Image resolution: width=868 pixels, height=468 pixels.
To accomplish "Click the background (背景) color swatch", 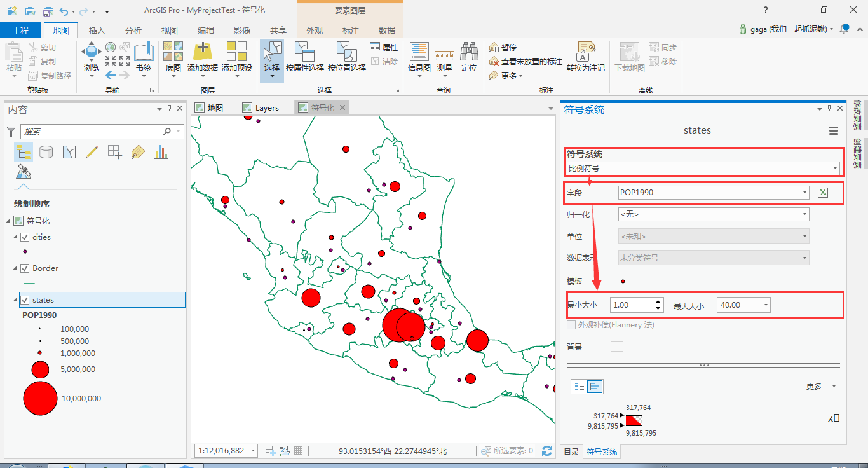I will pyautogui.click(x=617, y=347).
